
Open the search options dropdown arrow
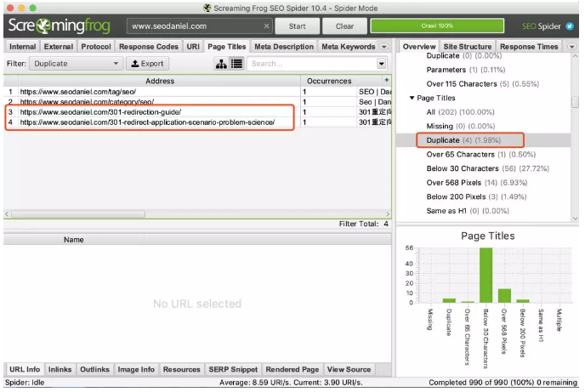(381, 64)
